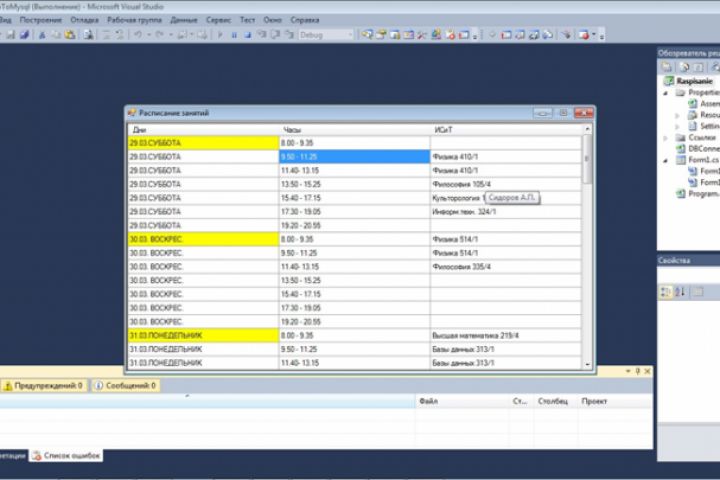Select the yellow 30.03. ВОСКРЕС. cell

(203, 239)
